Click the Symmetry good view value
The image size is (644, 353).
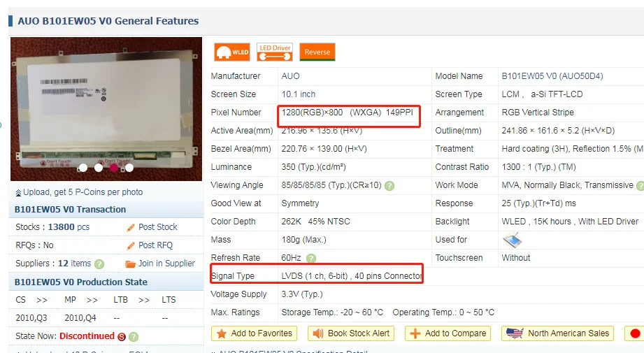click(x=300, y=203)
